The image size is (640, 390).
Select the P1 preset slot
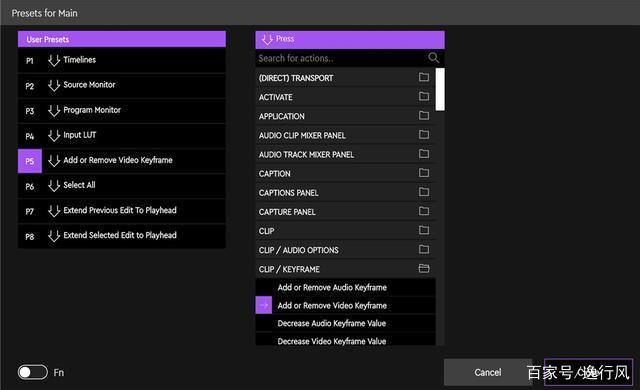(x=30, y=61)
